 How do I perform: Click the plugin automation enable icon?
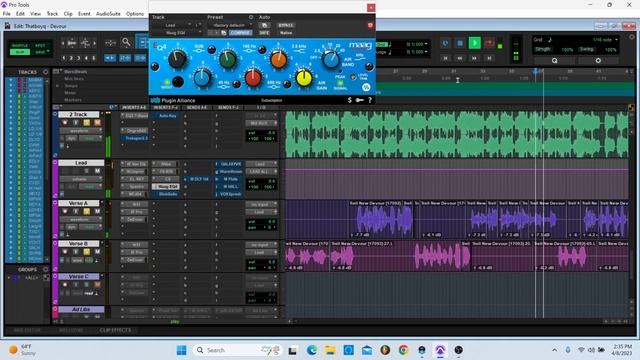(264, 25)
